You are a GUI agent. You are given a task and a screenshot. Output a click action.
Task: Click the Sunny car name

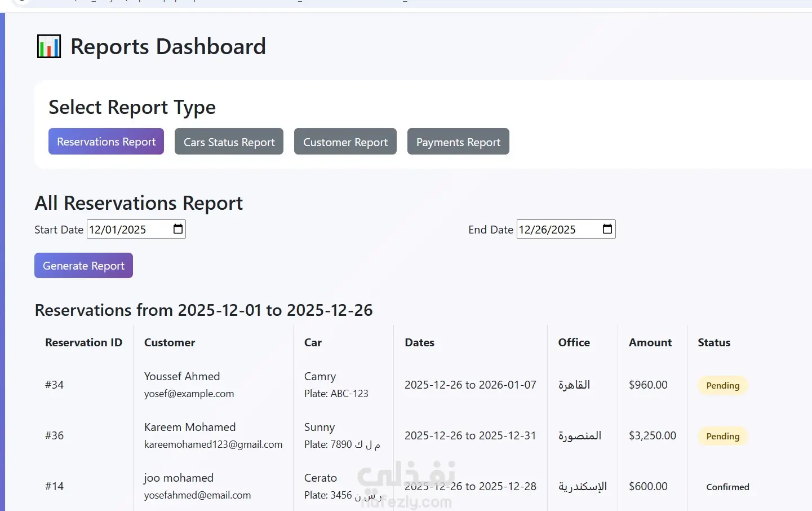(x=320, y=427)
